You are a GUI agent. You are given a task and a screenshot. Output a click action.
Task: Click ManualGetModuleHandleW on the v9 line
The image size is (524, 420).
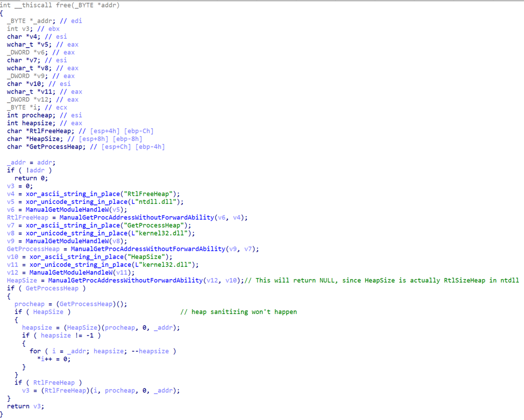[67, 241]
